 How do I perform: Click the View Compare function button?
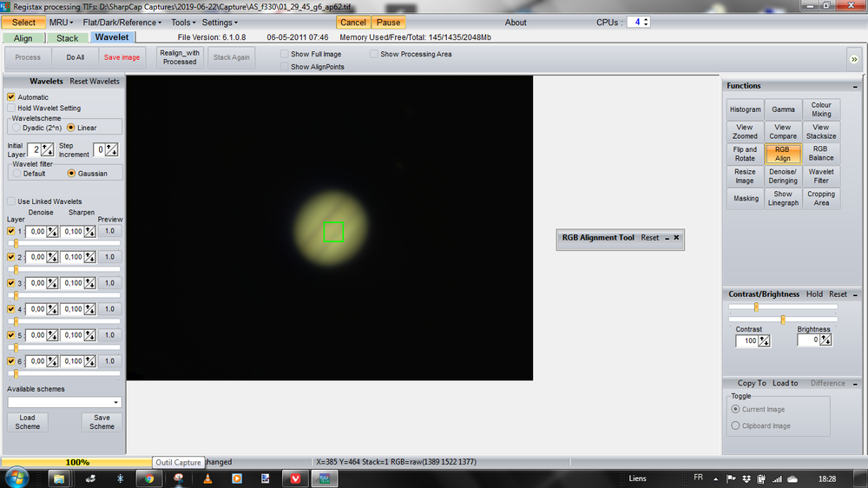(783, 132)
